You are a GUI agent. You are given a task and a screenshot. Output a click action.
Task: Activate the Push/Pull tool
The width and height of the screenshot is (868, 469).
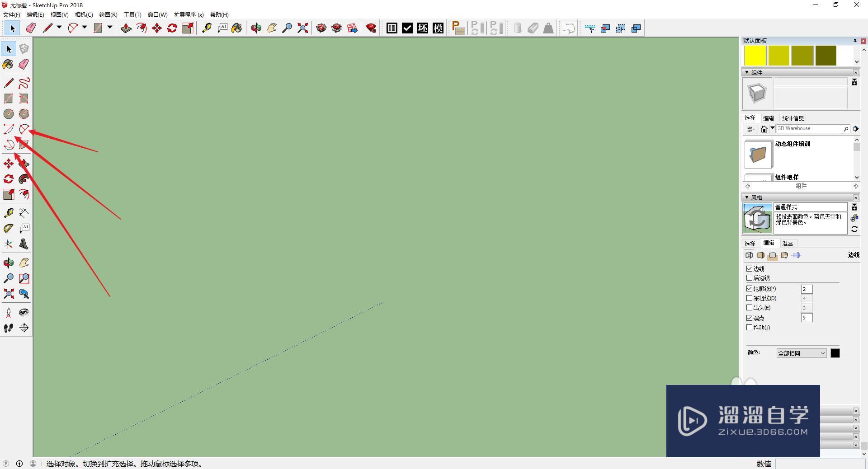tap(24, 164)
